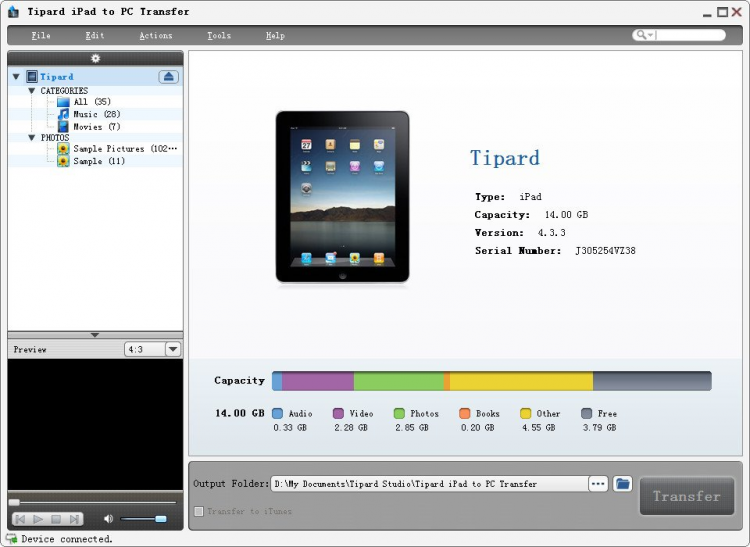
Task: Click the browse ellipsis button for output folder
Action: tap(598, 484)
